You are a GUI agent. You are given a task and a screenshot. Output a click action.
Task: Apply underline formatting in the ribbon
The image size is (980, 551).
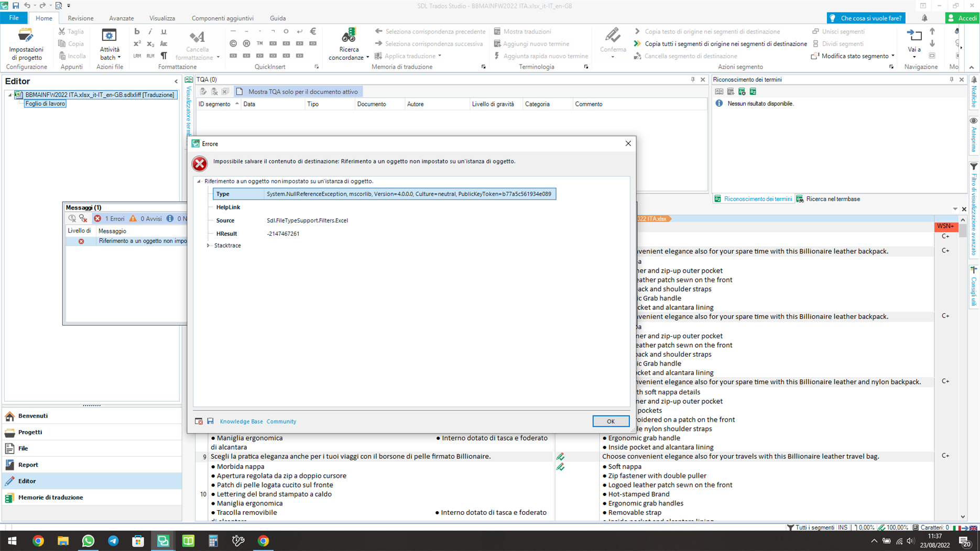[x=164, y=31]
